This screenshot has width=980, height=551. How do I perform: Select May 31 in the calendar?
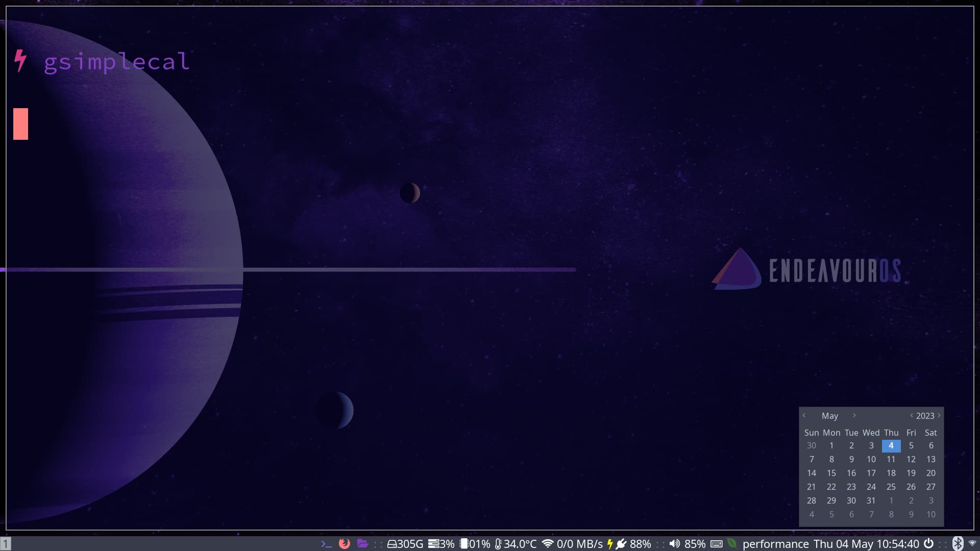coord(871,500)
